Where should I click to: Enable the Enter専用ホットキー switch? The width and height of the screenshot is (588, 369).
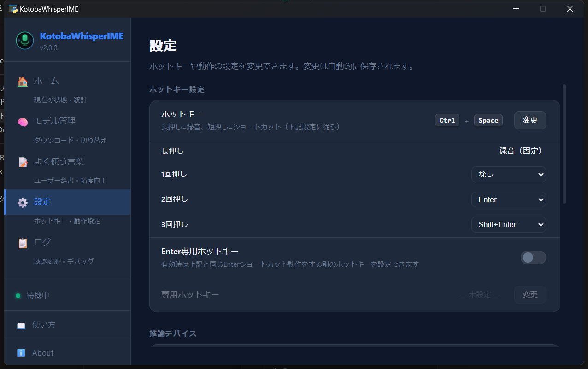click(533, 258)
